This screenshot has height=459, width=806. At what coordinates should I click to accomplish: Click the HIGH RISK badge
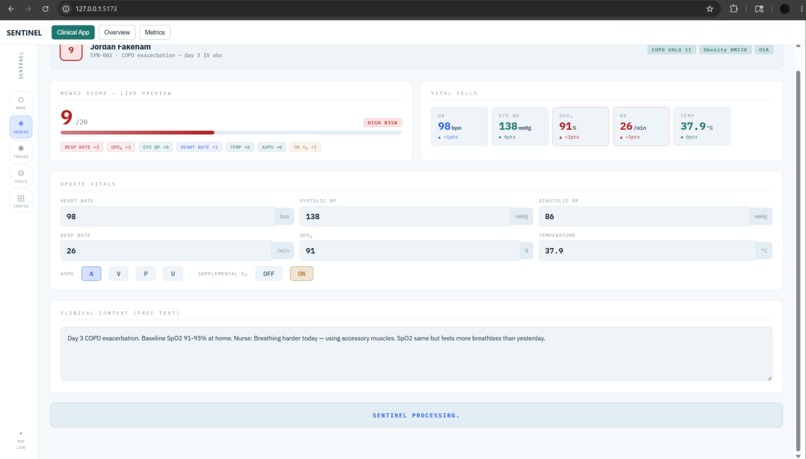pyautogui.click(x=382, y=122)
